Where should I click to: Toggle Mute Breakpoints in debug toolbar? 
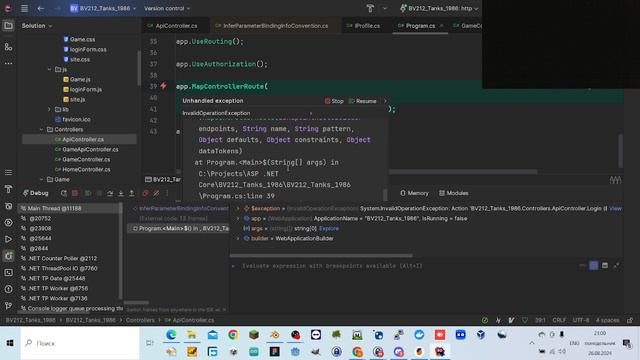pos(156,193)
